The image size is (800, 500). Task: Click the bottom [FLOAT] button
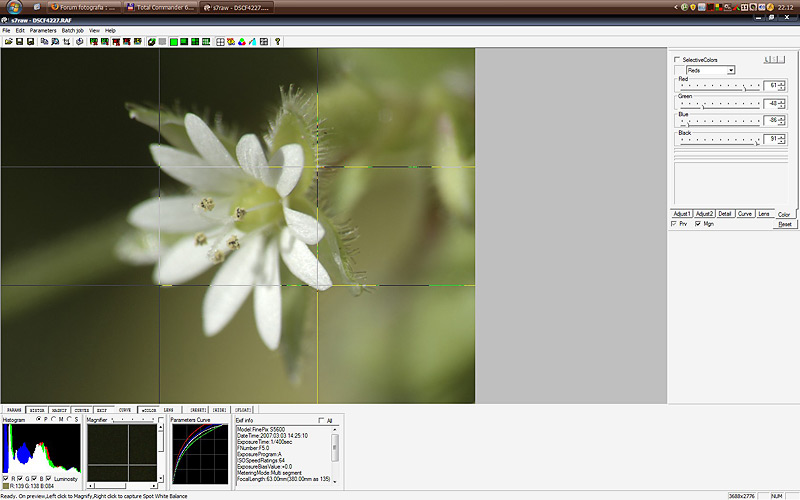243,410
